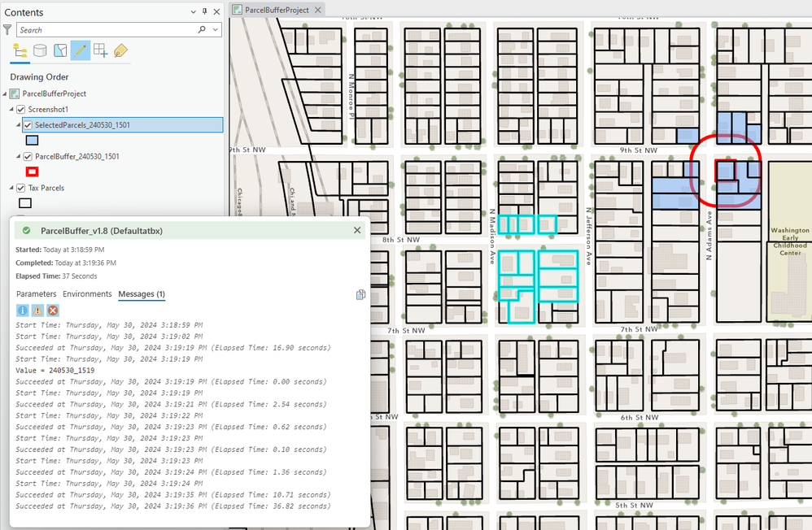This screenshot has width=812, height=530.
Task: Turn off Tax Parcels layer visibility
Action: [x=21, y=188]
